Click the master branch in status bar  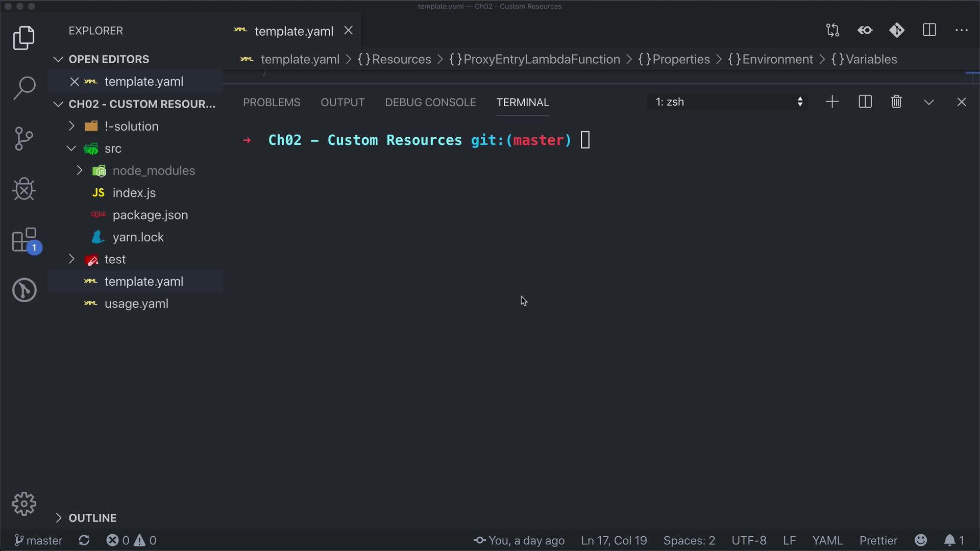[x=38, y=540]
